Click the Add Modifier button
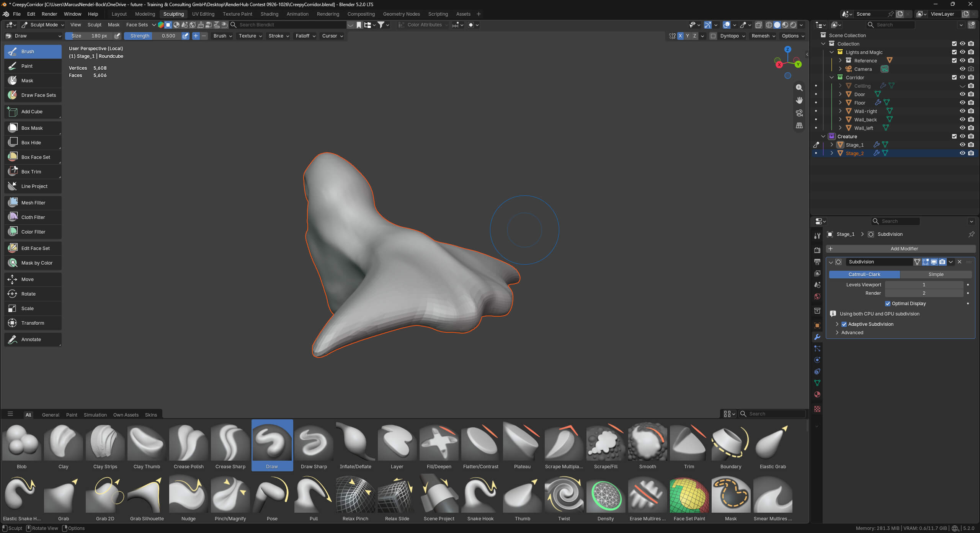The height and width of the screenshot is (533, 980). pyautogui.click(x=900, y=249)
